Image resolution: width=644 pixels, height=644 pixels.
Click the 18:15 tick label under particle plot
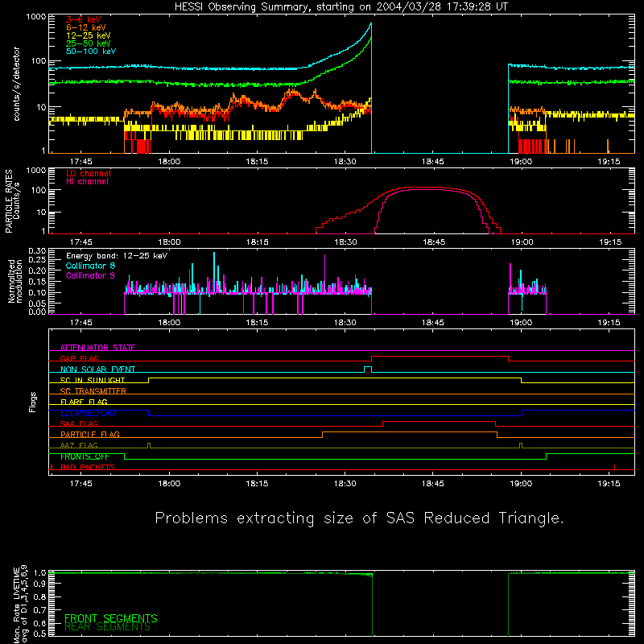[x=258, y=242]
